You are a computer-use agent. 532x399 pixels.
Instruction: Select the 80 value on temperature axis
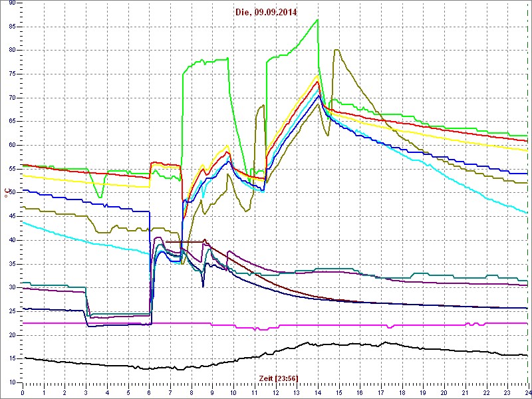coord(12,51)
